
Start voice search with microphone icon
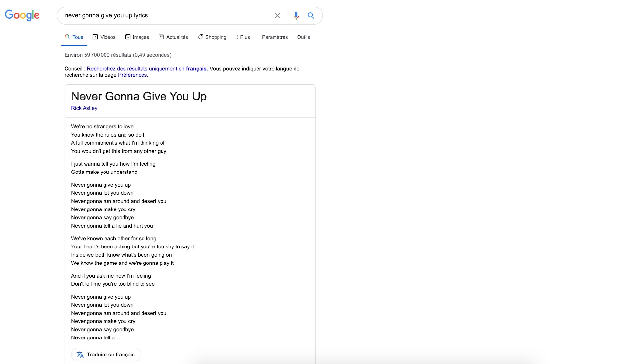(x=296, y=16)
